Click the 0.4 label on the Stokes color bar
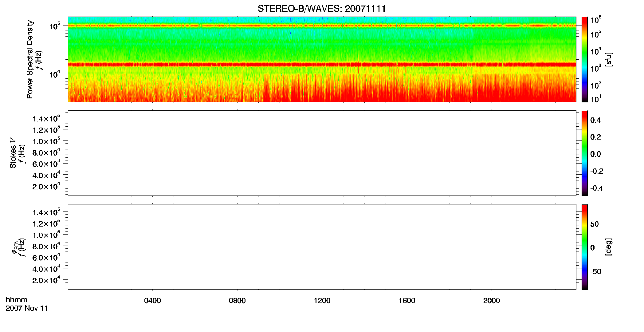This screenshot has width=644, height=332. [595, 120]
